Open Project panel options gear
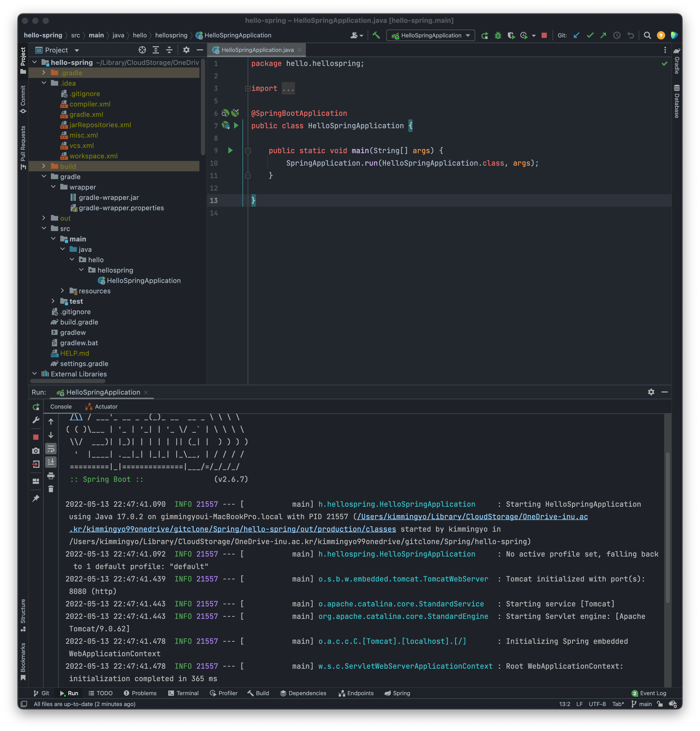This screenshot has width=700, height=731. click(186, 50)
